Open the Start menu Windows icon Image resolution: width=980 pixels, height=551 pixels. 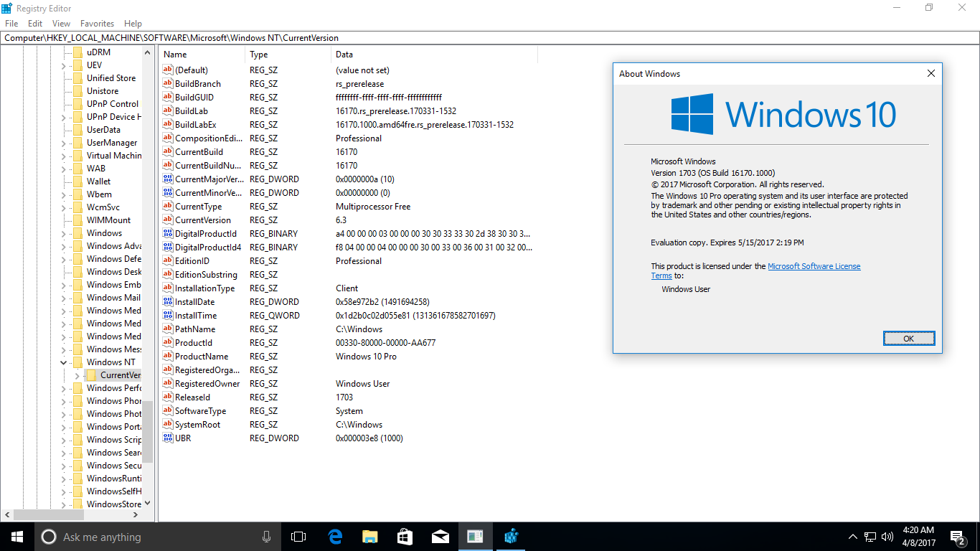click(17, 537)
